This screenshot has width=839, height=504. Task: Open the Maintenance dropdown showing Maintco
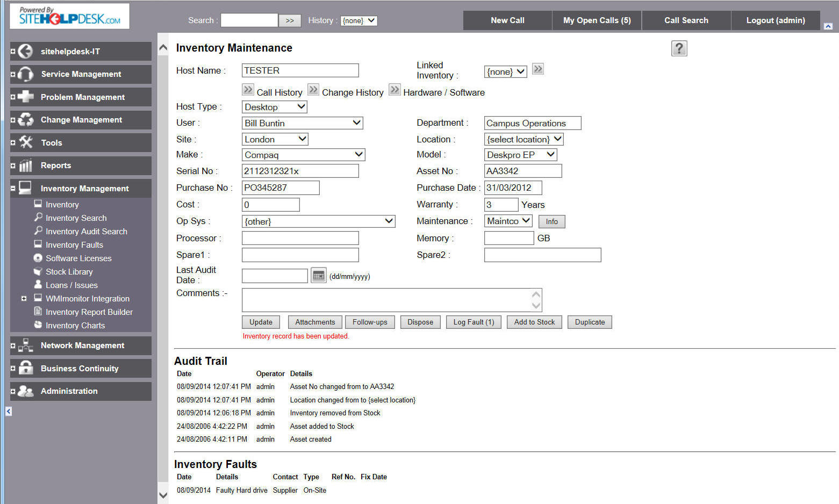[x=508, y=221]
